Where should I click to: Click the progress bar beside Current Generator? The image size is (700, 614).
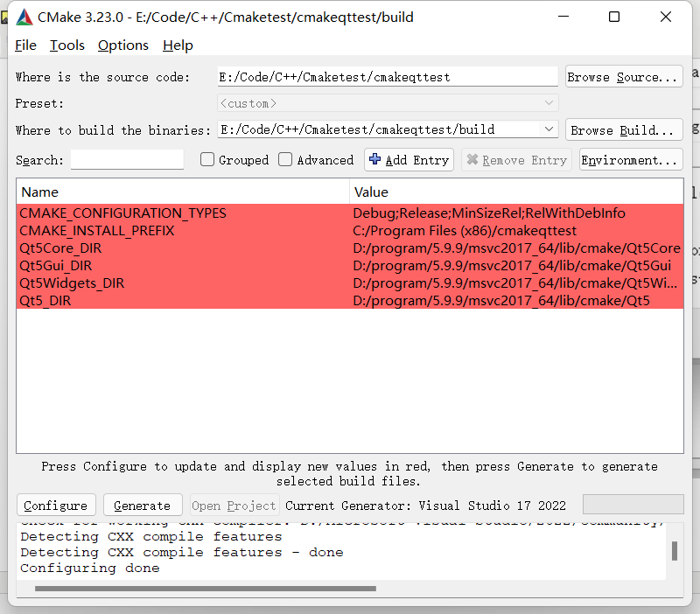coord(633,504)
